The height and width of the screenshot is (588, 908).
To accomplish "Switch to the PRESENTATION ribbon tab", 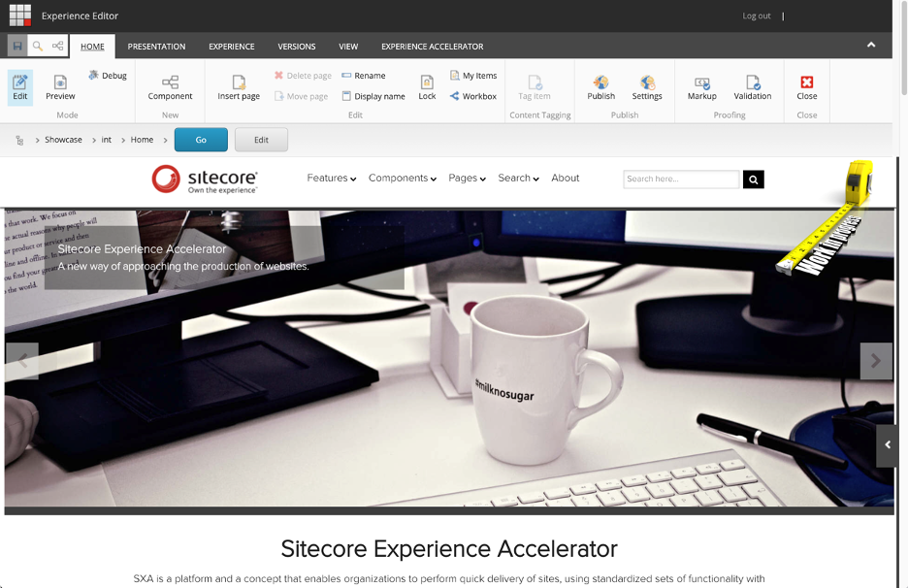I will click(156, 46).
